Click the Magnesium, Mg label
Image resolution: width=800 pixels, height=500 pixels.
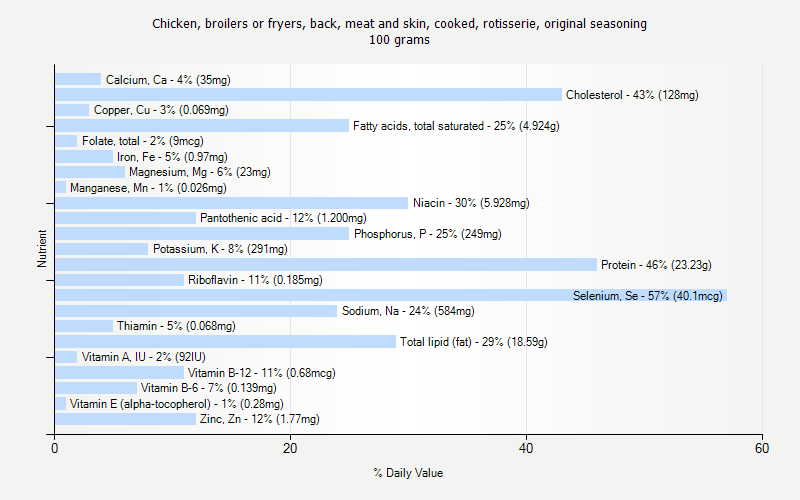coord(199,172)
